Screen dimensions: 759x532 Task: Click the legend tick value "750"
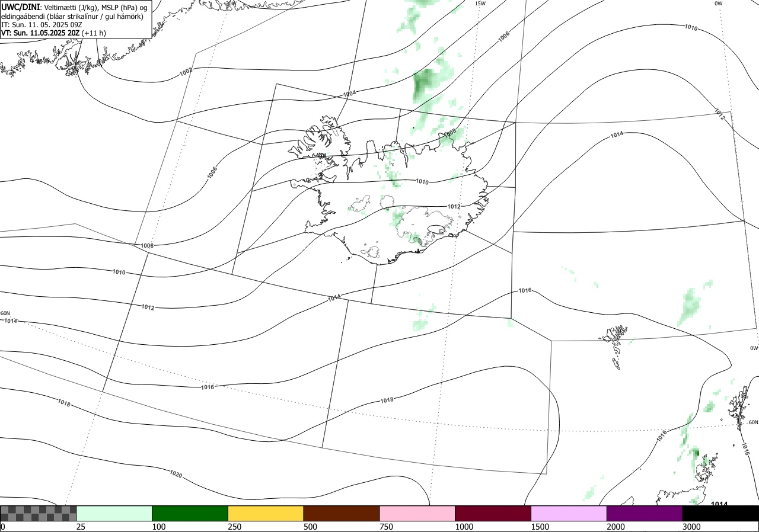pyautogui.click(x=385, y=527)
